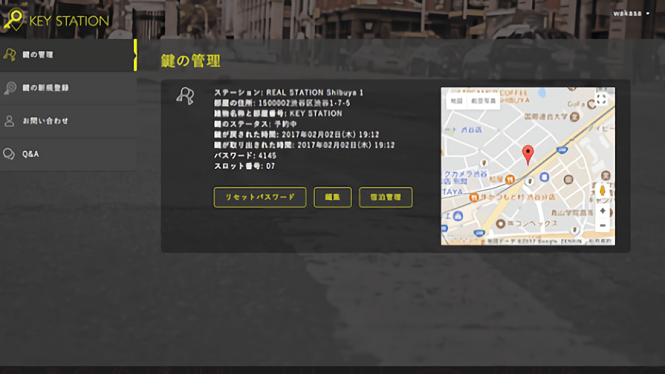Viewport: 665px width, 374px height.
Task: Switch the map to 地図 view
Action: pyautogui.click(x=456, y=101)
